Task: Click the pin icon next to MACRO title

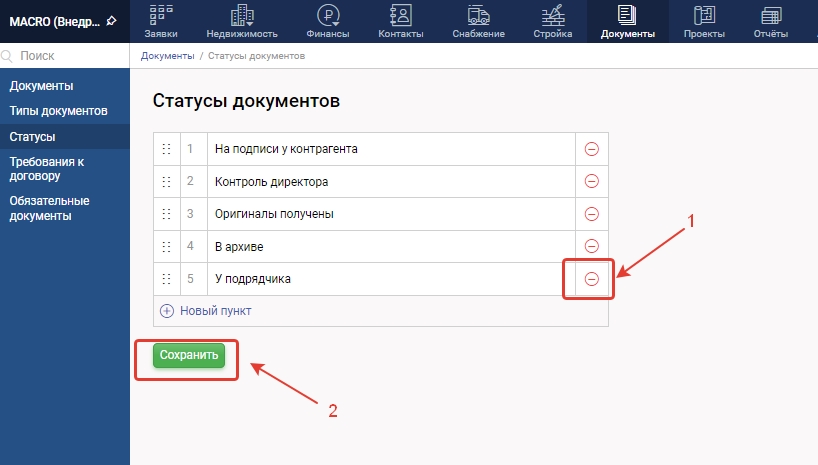Action: (111, 20)
